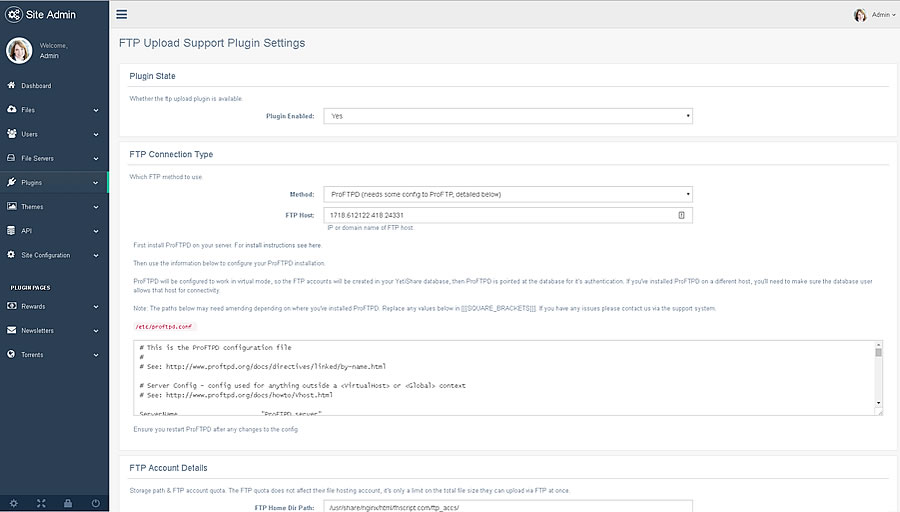900x512 pixels.
Task: Click inside the proftpd config text area
Action: pyautogui.click(x=504, y=378)
